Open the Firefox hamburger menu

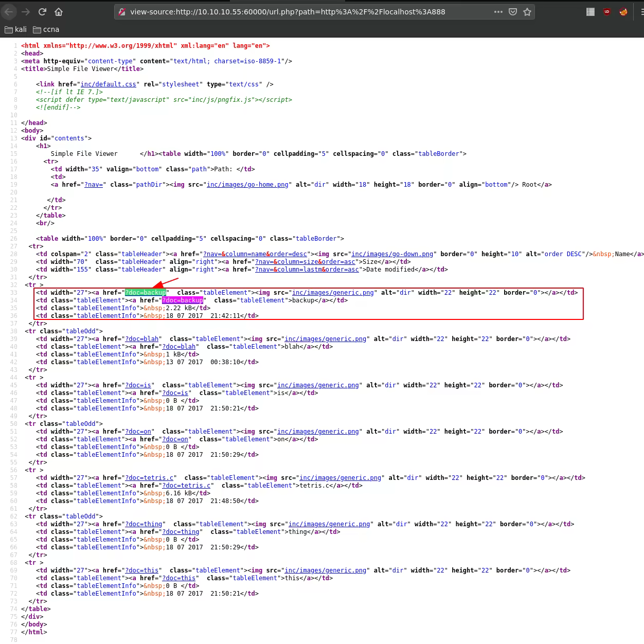point(641,12)
